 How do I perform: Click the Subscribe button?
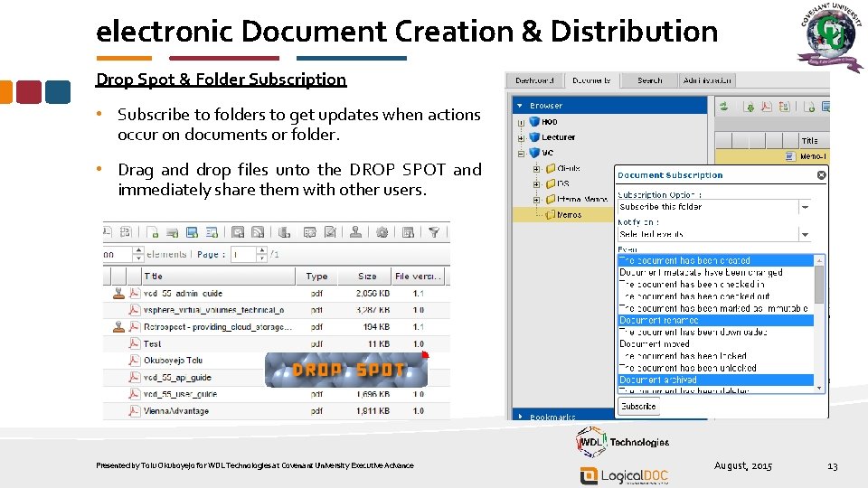pos(638,406)
